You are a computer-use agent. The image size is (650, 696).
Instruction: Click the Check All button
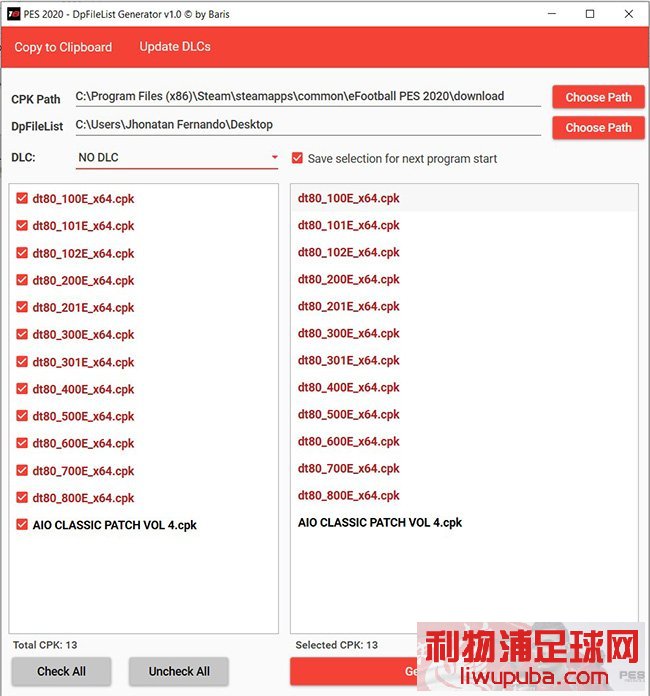[x=61, y=671]
